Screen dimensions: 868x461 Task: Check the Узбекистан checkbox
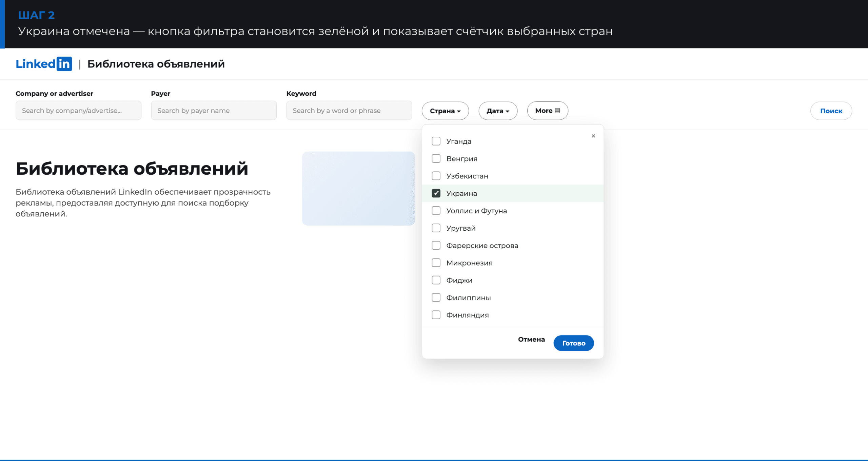pyautogui.click(x=436, y=176)
